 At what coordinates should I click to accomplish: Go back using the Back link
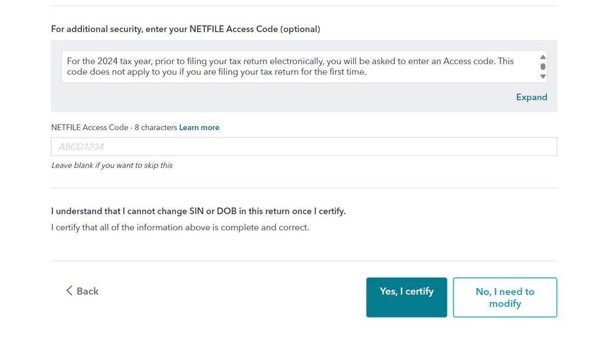point(83,291)
